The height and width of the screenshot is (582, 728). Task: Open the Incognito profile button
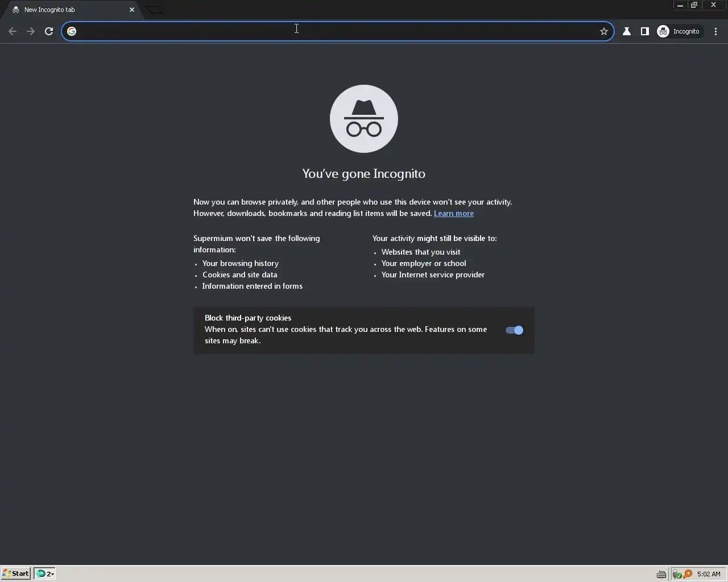tap(680, 31)
